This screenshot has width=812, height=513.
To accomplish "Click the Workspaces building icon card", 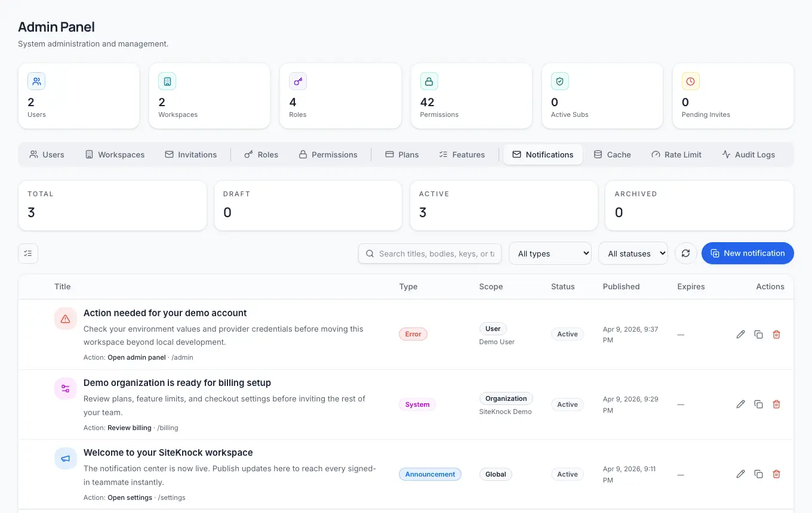I will (x=167, y=81).
